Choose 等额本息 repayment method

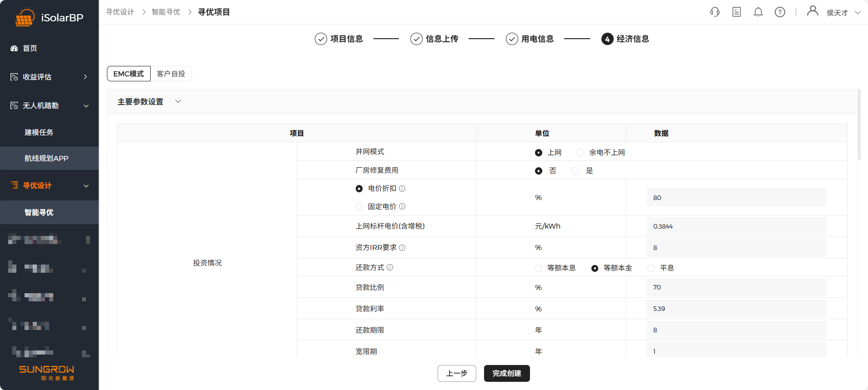tap(539, 268)
